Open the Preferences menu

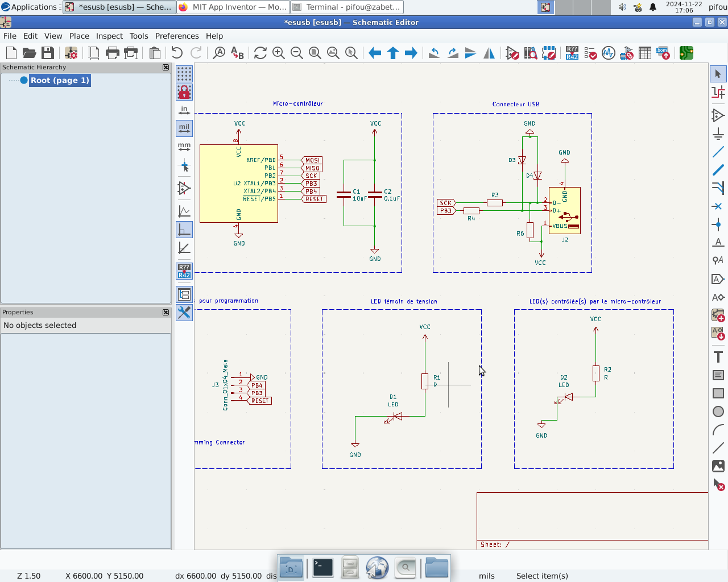177,36
